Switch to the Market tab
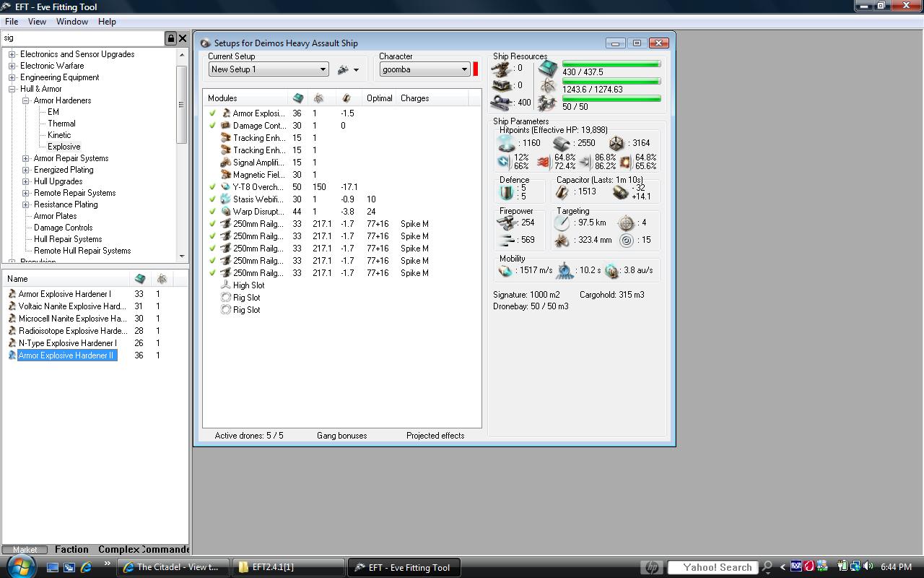The height and width of the screenshot is (578, 924). (25, 550)
